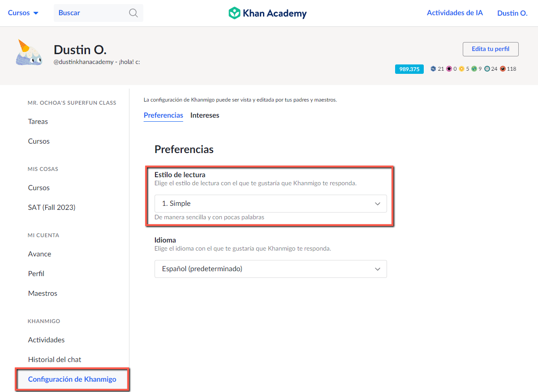Select Configuración de Khanmigo sidebar item
The image size is (538, 392).
[72, 379]
